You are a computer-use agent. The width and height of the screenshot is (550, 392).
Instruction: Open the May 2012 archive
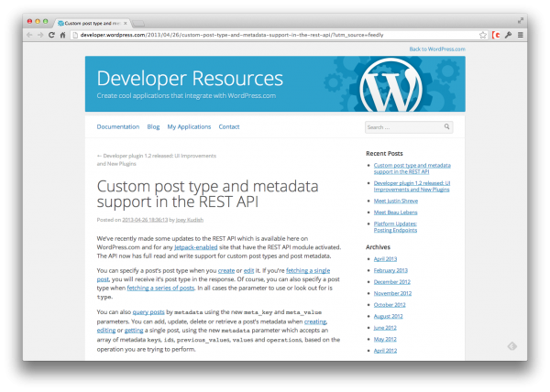click(x=385, y=340)
